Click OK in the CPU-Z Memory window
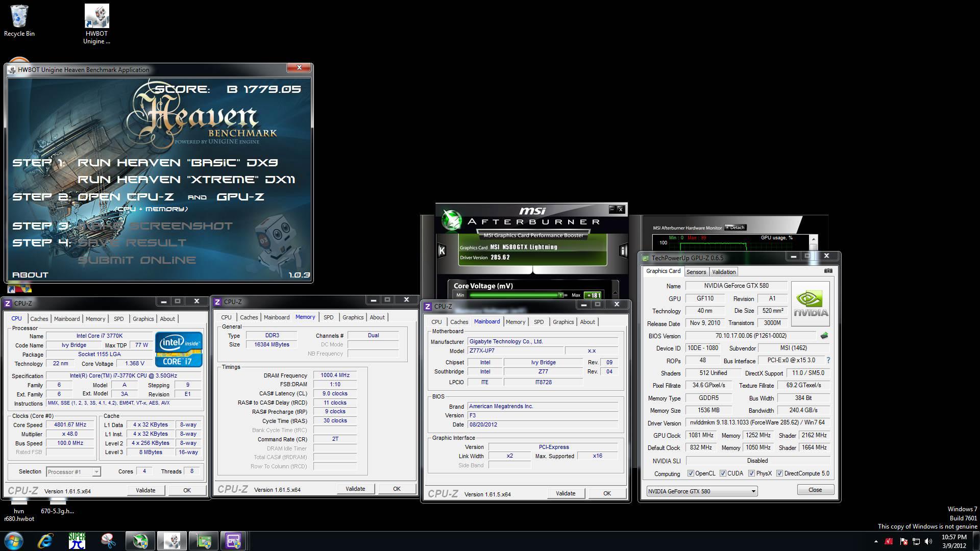Viewport: 980px width, 551px height. [x=397, y=489]
